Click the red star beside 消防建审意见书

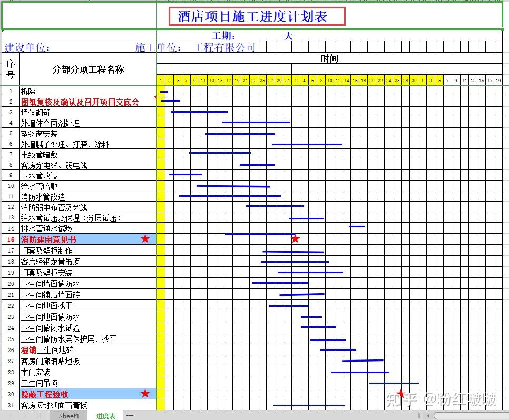click(x=146, y=238)
